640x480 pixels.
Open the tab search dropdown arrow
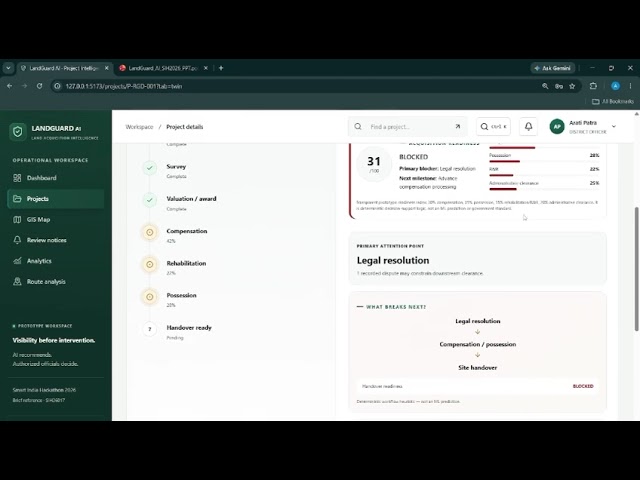pyautogui.click(x=8, y=68)
